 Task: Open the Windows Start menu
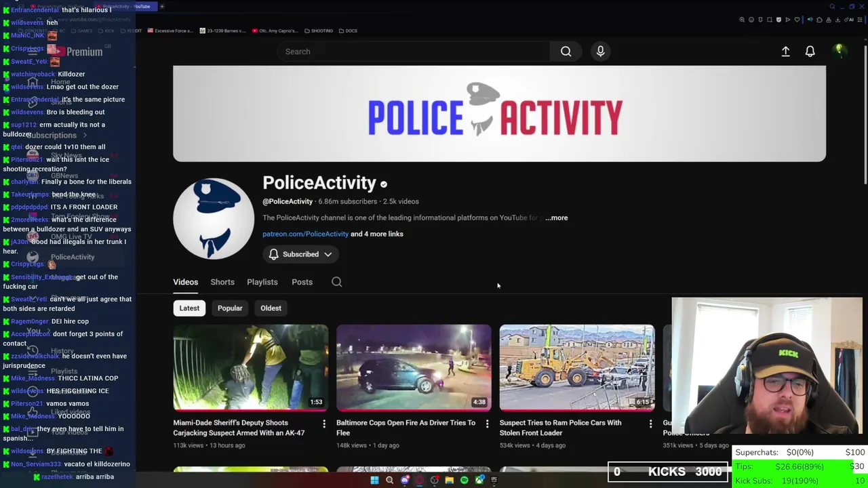[x=374, y=480]
